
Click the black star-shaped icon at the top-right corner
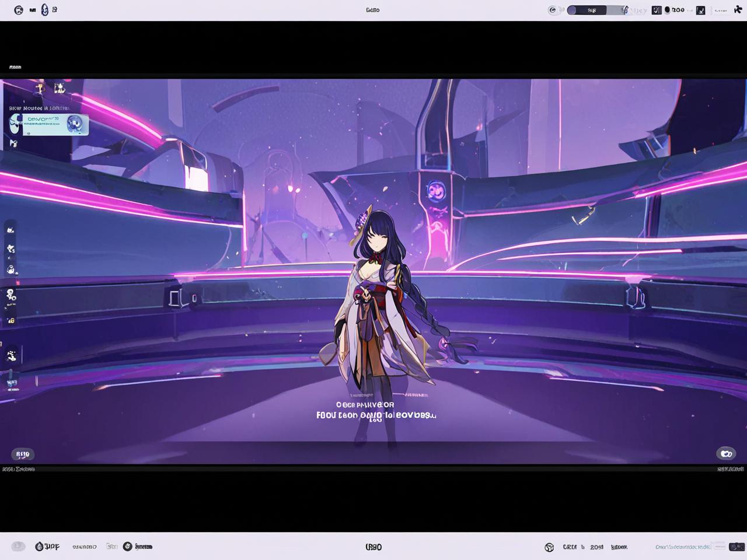pos(738,10)
